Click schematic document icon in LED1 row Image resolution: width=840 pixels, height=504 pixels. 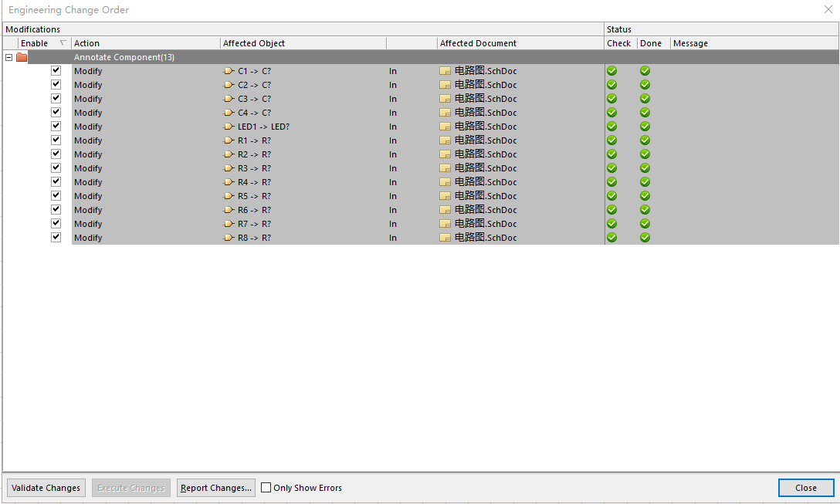click(x=445, y=127)
